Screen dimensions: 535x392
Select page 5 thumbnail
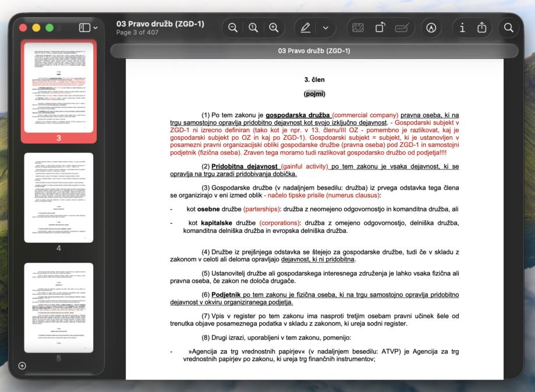tap(59, 308)
